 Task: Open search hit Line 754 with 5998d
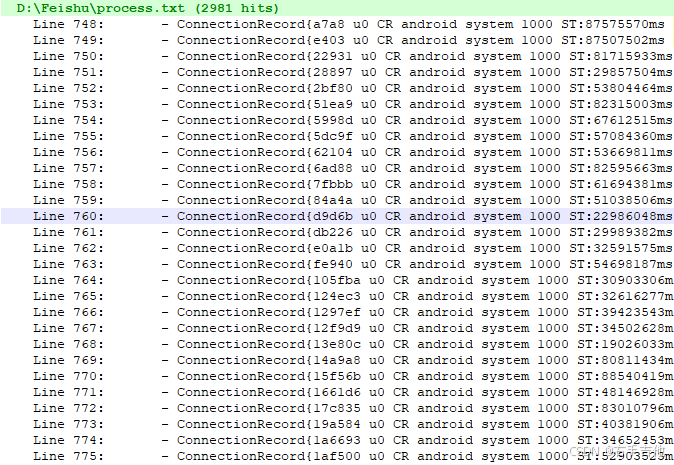coord(337,120)
